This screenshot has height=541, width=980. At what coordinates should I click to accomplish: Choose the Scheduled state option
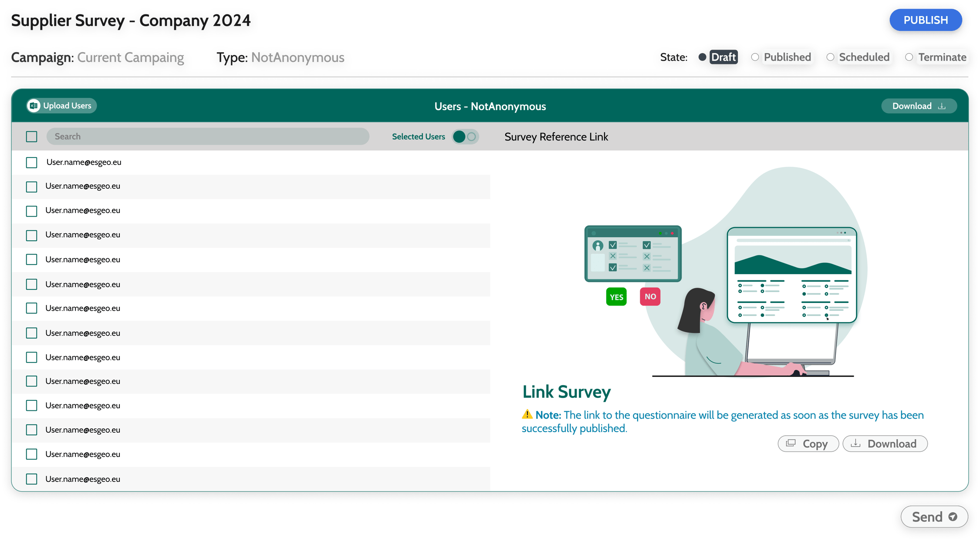pos(830,57)
